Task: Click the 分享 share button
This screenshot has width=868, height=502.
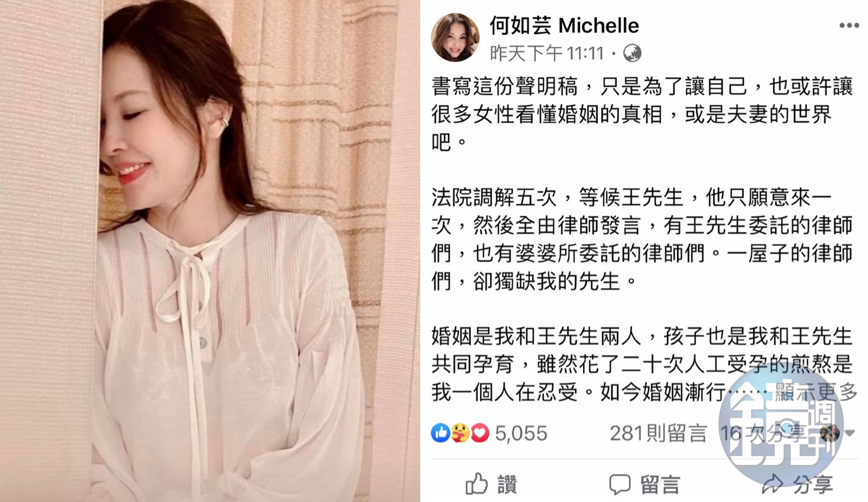Action: pyautogui.click(x=797, y=485)
